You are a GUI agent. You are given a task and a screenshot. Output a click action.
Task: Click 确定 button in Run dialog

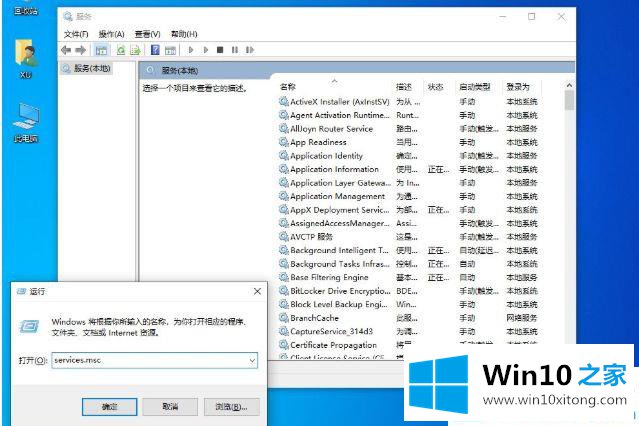click(109, 406)
